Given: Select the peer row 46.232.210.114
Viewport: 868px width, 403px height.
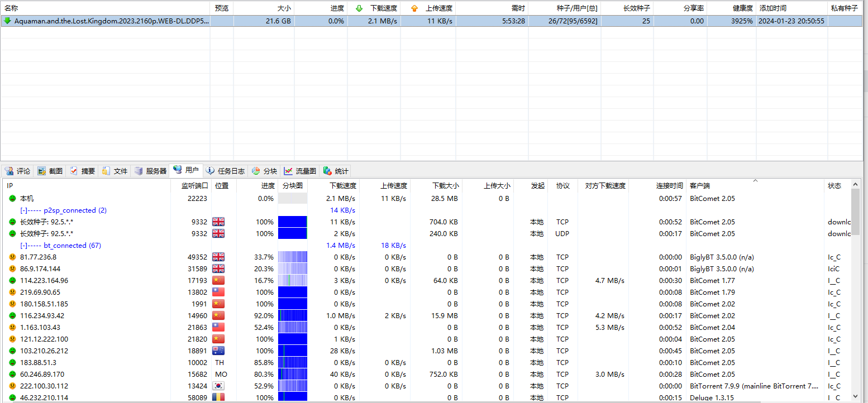Looking at the screenshot, I should pyautogui.click(x=427, y=397).
